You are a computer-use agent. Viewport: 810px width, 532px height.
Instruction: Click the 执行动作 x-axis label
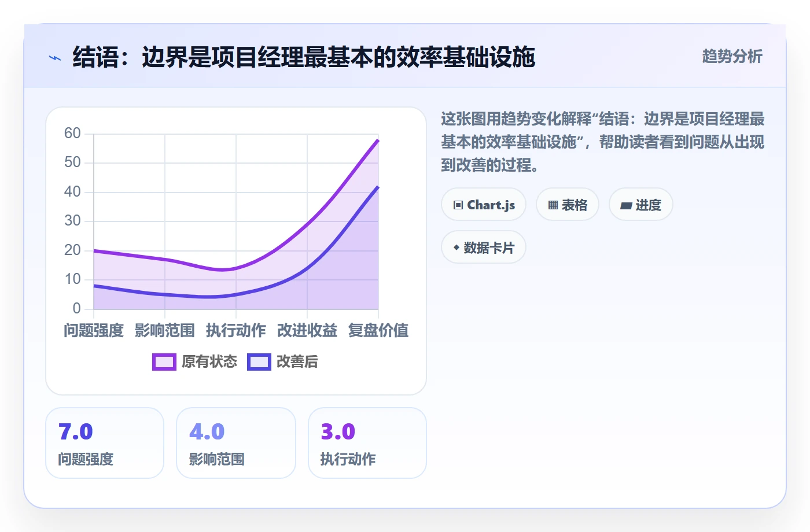[x=236, y=331]
